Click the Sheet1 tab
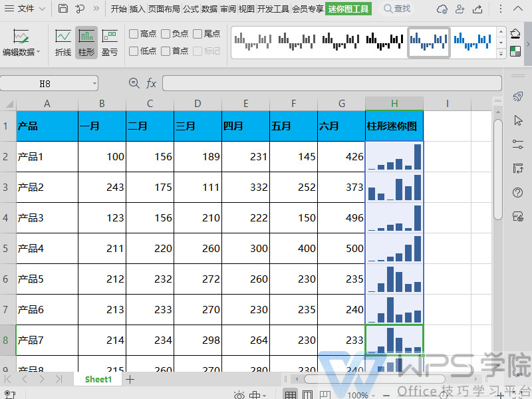This screenshot has width=532, height=399. click(98, 379)
